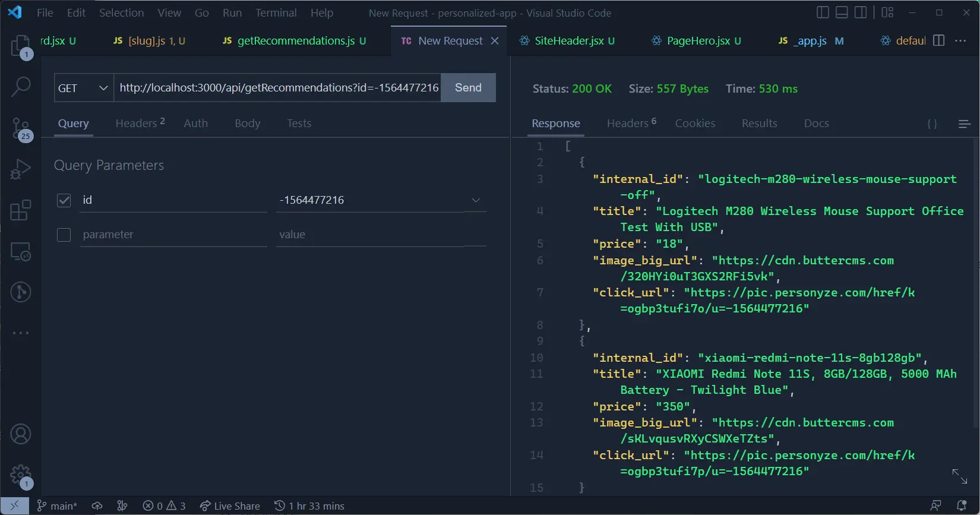980x515 pixels.
Task: Open the Remote Explorer view
Action: pyautogui.click(x=21, y=251)
